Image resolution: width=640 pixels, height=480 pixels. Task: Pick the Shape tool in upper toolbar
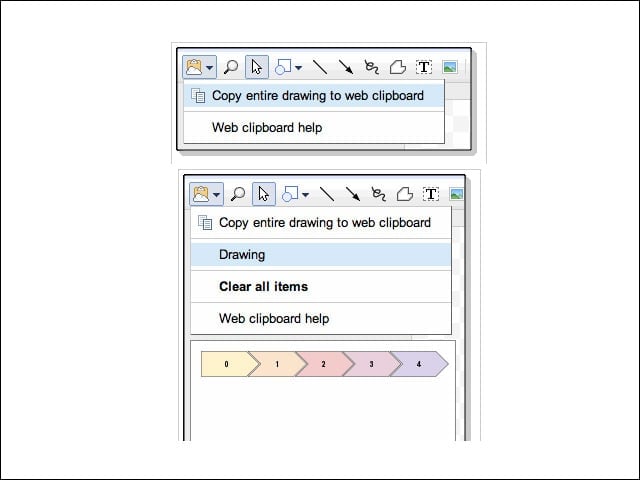tap(283, 67)
